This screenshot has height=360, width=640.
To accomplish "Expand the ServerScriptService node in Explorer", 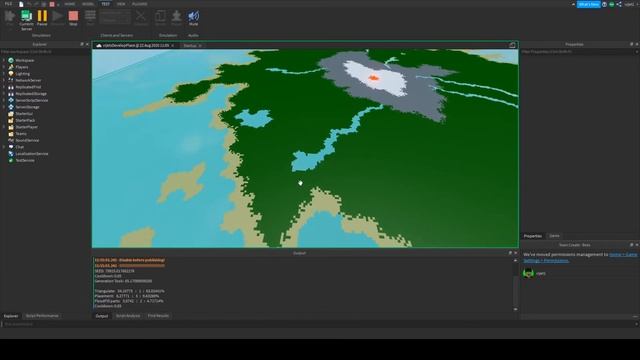I will pos(4,100).
